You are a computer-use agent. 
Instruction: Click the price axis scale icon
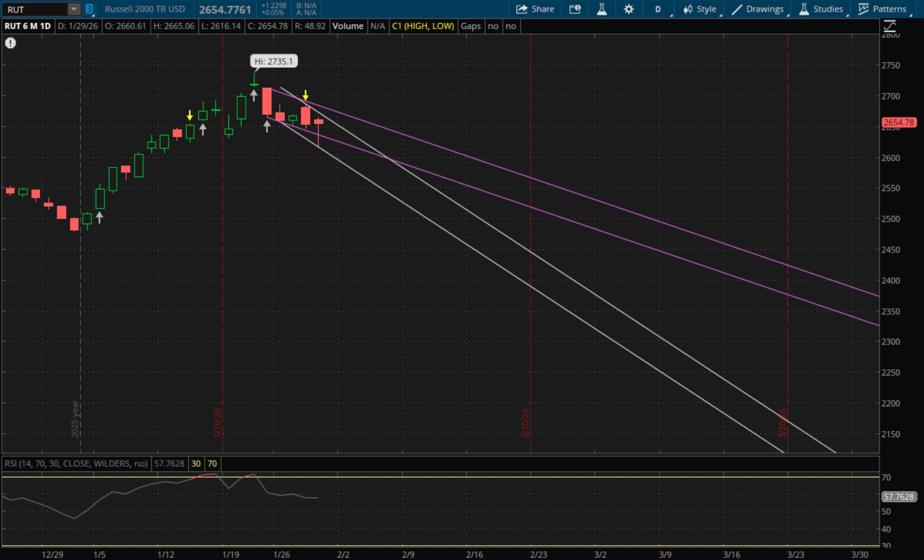[889, 27]
